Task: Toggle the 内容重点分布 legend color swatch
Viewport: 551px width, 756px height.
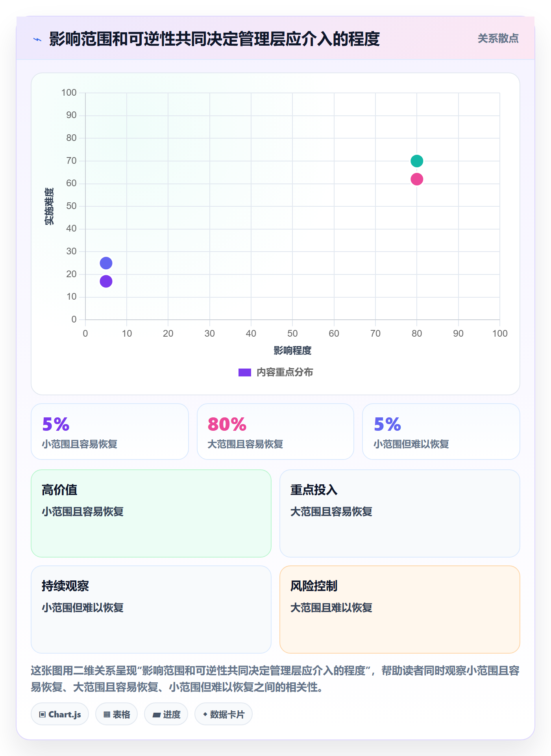Action: click(244, 372)
